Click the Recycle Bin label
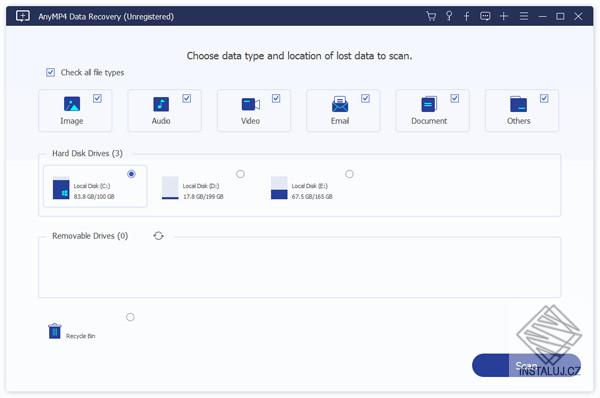 click(x=80, y=336)
